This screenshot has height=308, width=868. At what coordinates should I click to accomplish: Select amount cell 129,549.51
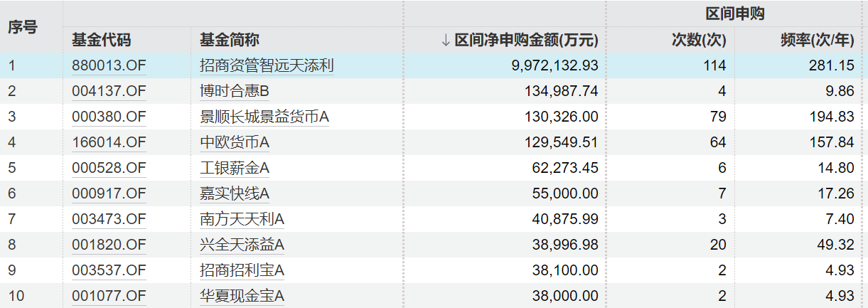[x=560, y=142]
